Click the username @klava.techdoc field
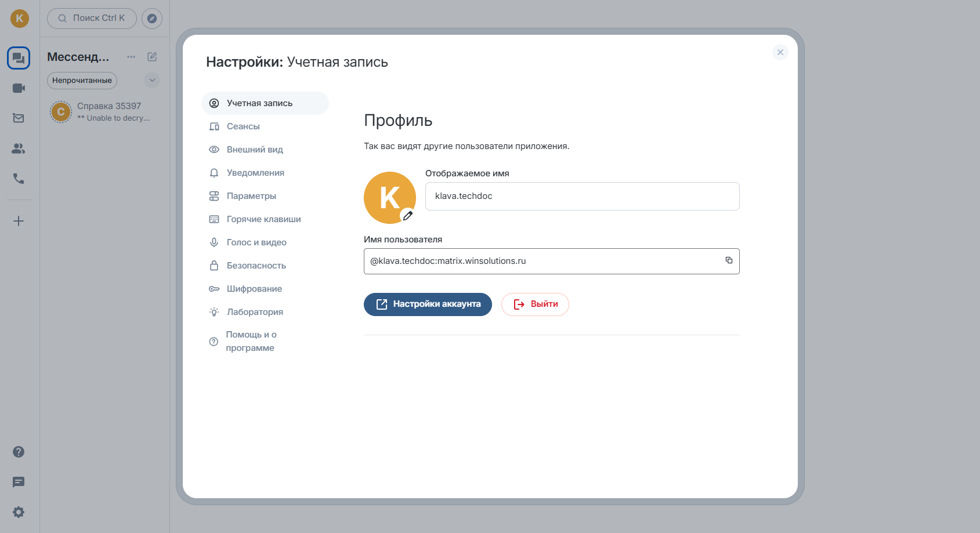Screen dimensions: 980x533 (x=551, y=261)
